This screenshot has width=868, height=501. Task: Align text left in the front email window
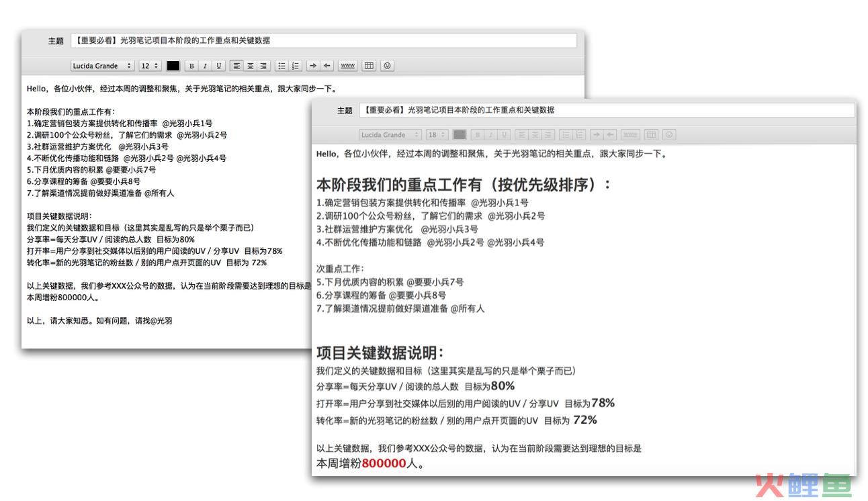tap(521, 135)
